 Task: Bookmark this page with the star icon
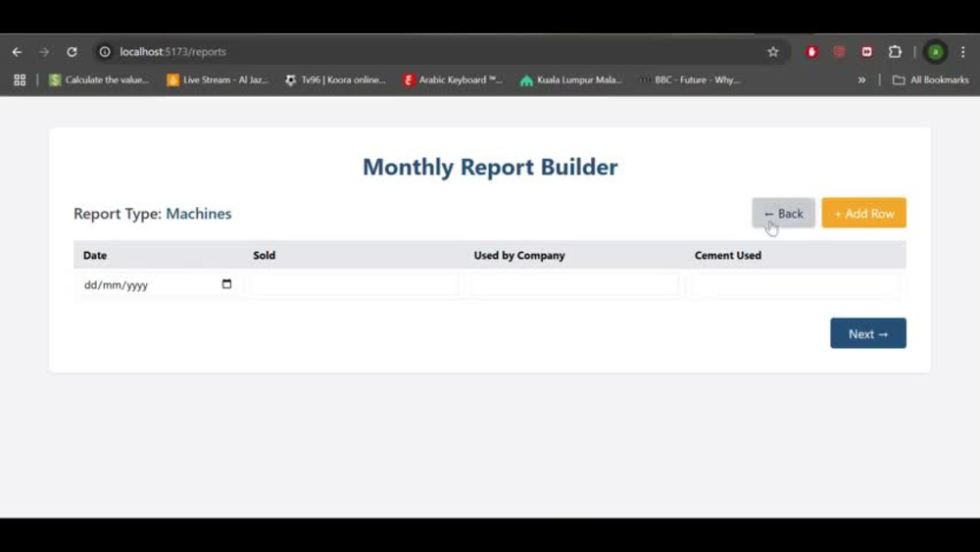773,52
